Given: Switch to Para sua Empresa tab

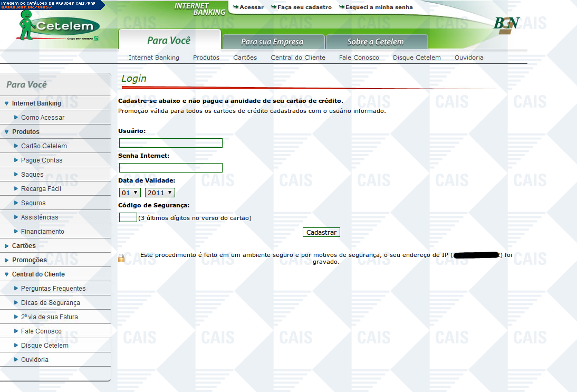Looking at the screenshot, I should click(x=272, y=42).
